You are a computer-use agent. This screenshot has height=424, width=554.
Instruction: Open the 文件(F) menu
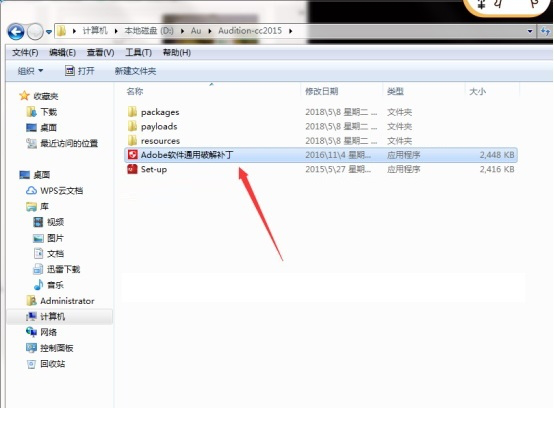coord(25,53)
